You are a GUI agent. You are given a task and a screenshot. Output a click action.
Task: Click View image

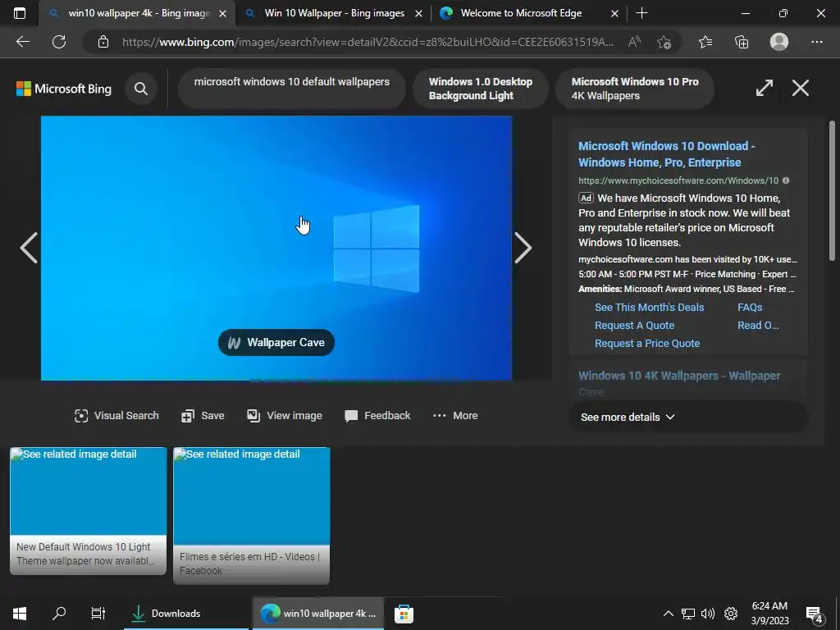click(x=285, y=416)
